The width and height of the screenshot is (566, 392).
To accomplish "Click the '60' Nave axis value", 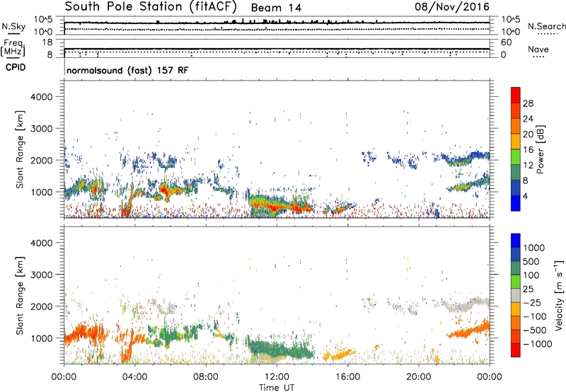I will (x=507, y=42).
